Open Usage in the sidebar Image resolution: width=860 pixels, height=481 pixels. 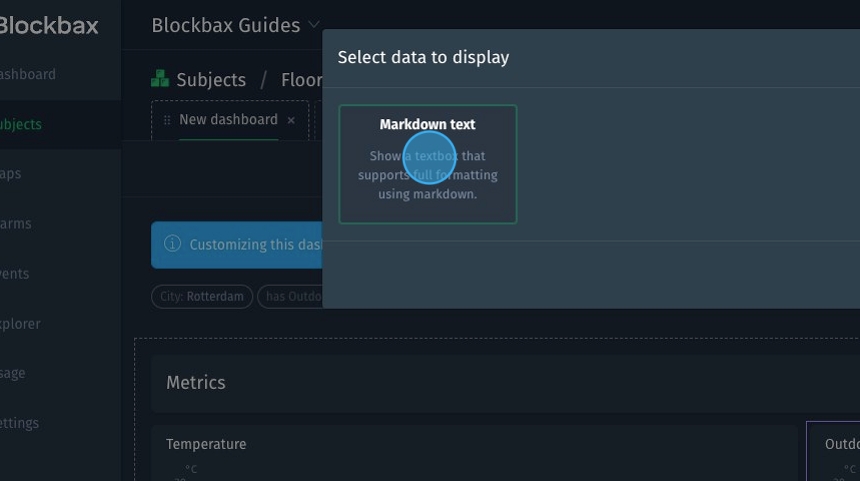(x=14, y=373)
